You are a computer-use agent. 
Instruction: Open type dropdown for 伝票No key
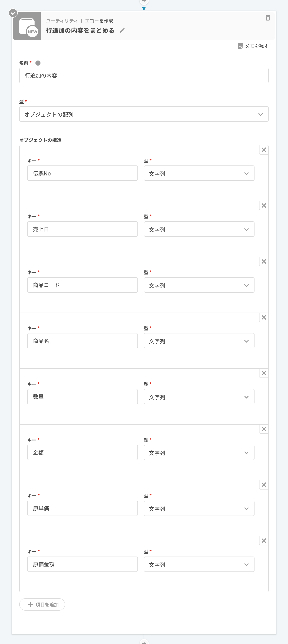coord(199,173)
